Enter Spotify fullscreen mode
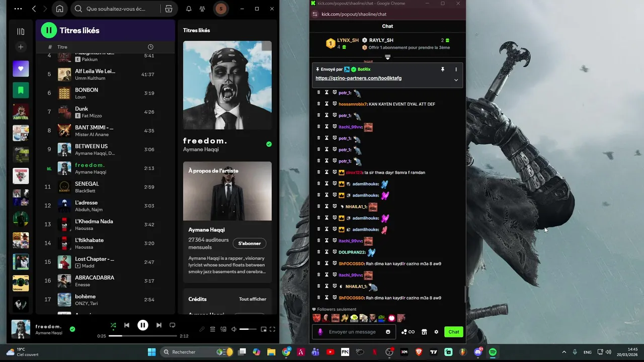The height and width of the screenshot is (362, 644). pyautogui.click(x=273, y=329)
